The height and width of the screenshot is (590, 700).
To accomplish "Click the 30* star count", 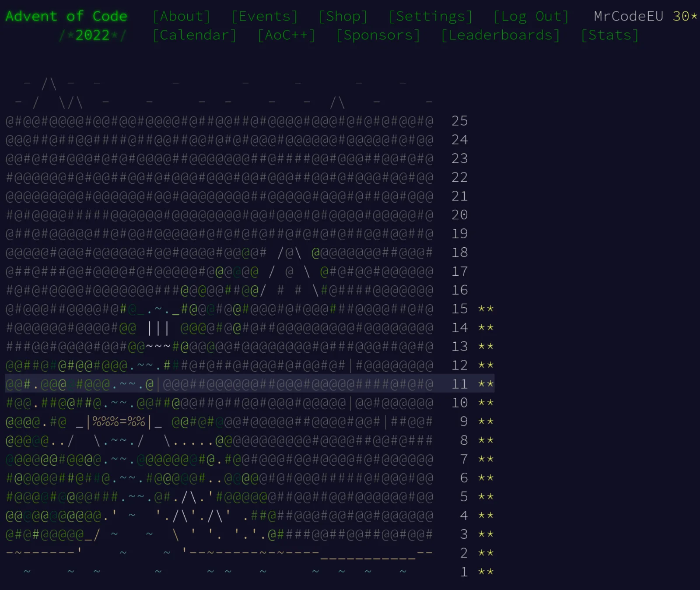I will pos(685,16).
